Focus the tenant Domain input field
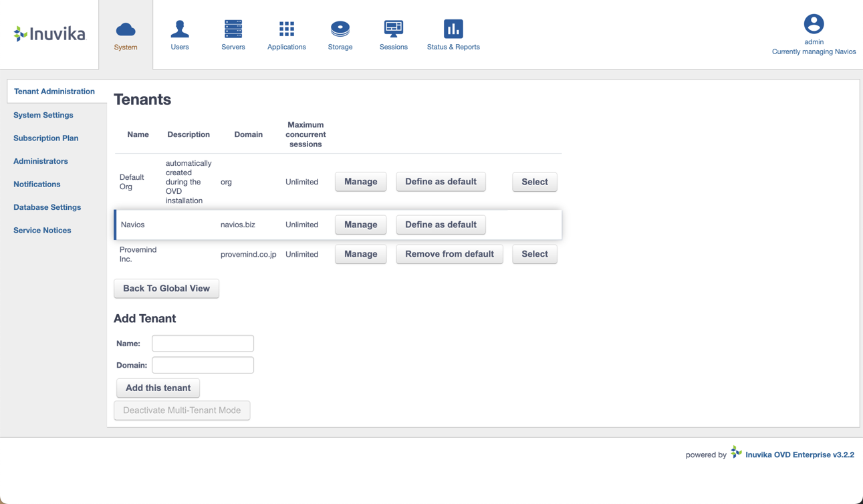Screen dimensions: 863x504 (x=203, y=365)
